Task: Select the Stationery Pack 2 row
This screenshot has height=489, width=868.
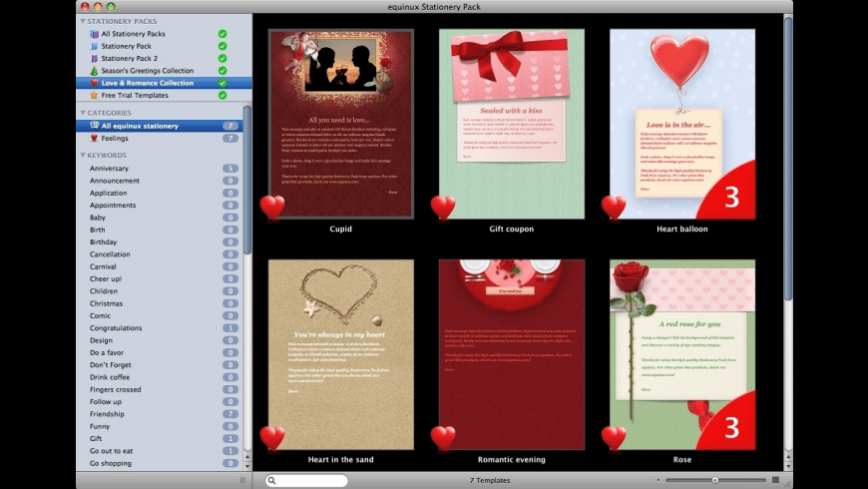Action: pos(164,58)
